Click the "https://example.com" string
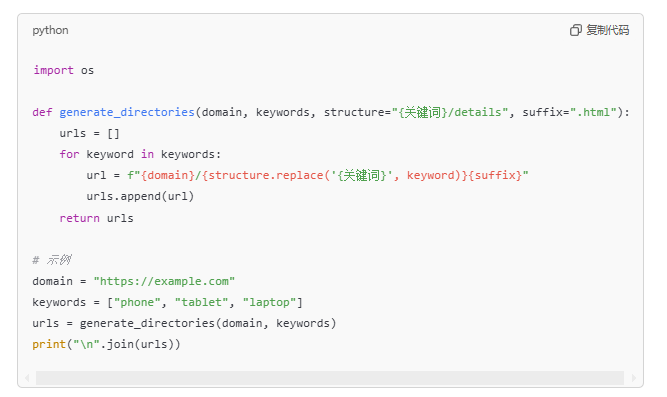The height and width of the screenshot is (397, 667). [x=164, y=281]
